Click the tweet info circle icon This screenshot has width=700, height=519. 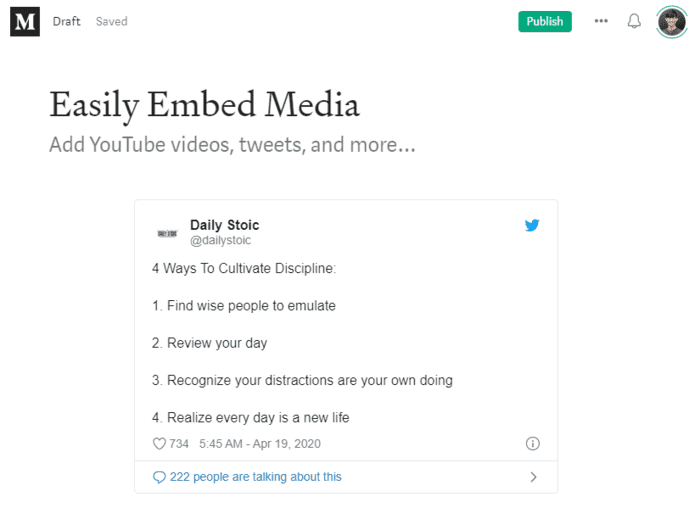tap(532, 444)
